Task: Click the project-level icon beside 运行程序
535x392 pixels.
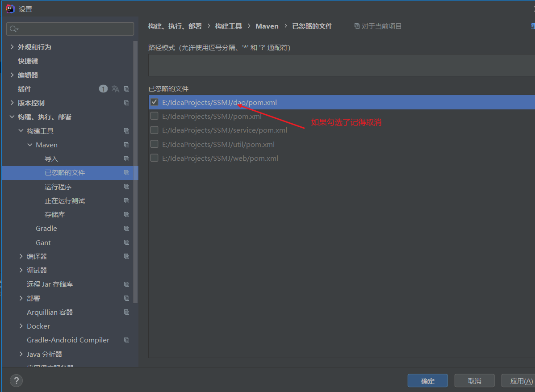Action: 126,187
